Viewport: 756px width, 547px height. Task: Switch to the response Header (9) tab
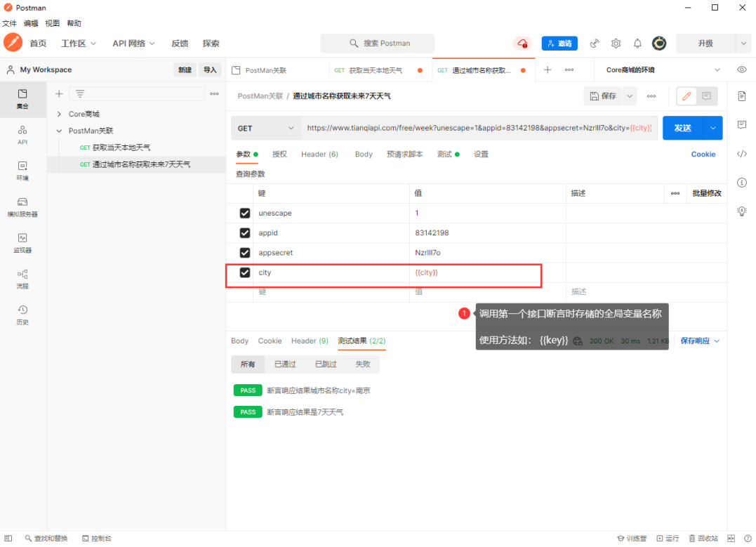pyautogui.click(x=310, y=341)
